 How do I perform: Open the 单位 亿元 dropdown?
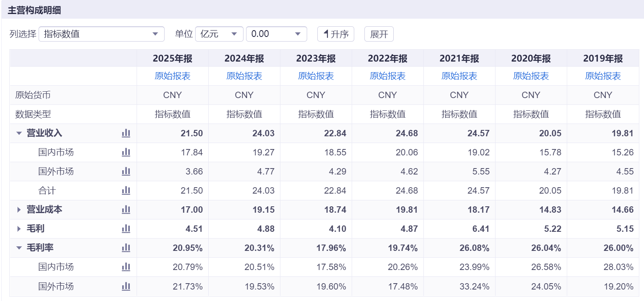pyautogui.click(x=219, y=34)
